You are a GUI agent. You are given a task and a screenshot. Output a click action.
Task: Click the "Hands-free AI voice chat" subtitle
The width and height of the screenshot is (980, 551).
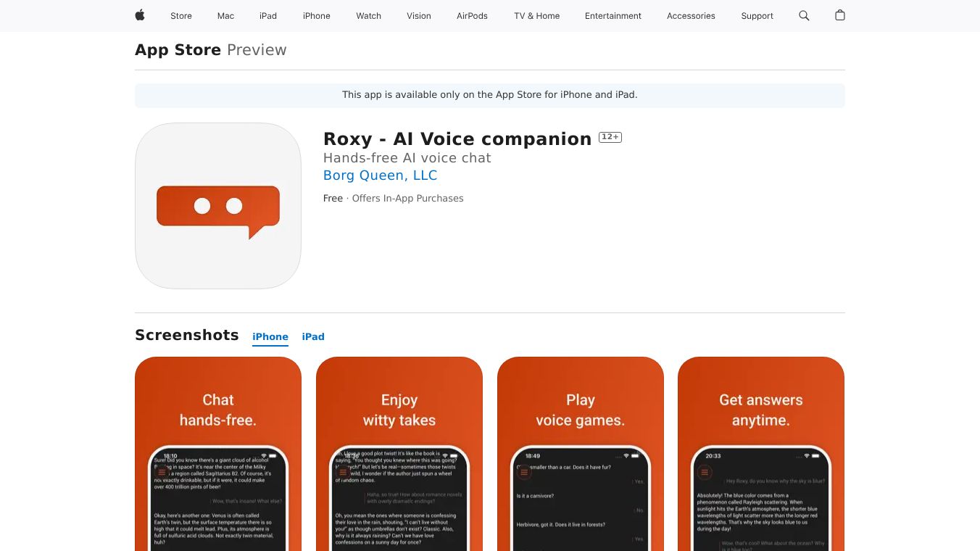click(407, 158)
